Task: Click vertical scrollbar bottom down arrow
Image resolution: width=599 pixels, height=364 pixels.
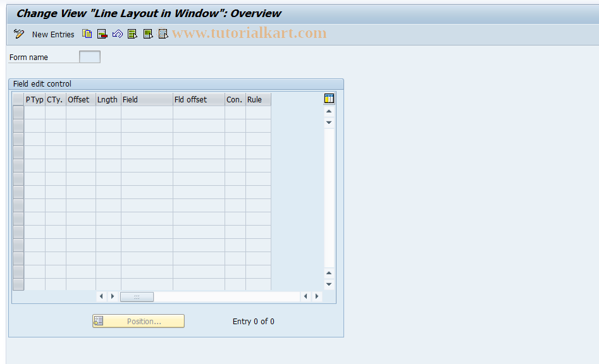Action: pyautogui.click(x=329, y=284)
